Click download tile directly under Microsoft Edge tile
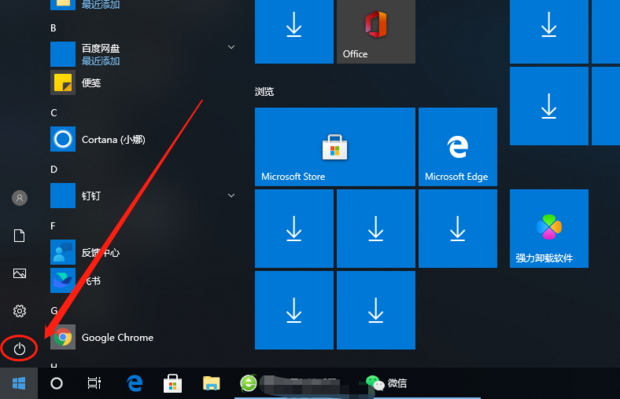The height and width of the screenshot is (399, 620). point(457,229)
